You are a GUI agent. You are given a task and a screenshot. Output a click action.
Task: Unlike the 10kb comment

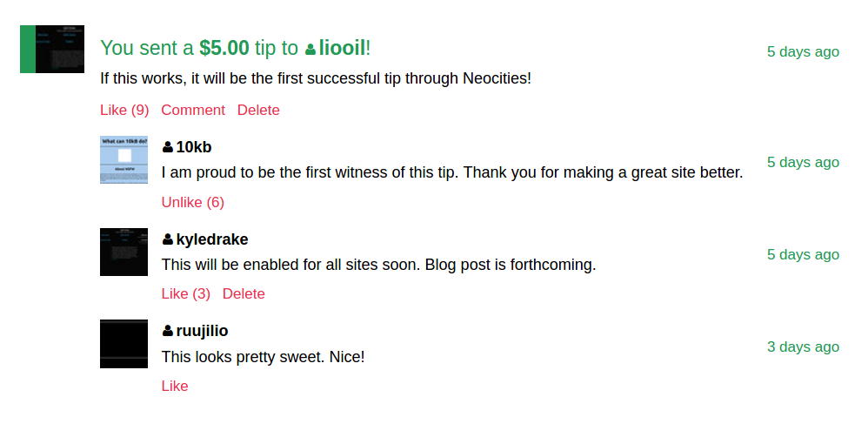192,202
